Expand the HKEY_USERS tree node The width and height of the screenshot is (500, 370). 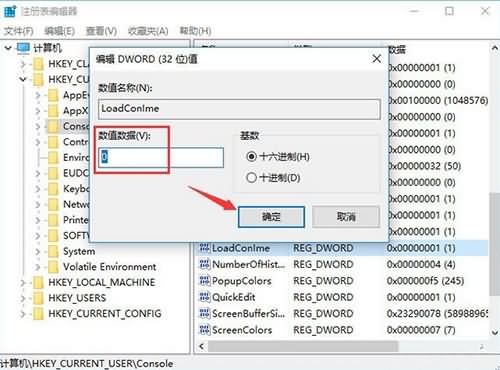click(x=23, y=298)
